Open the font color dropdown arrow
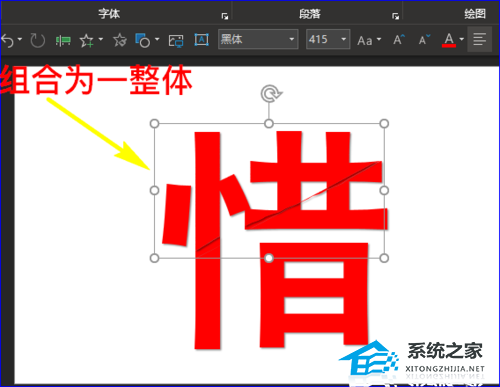Screen dimensions: 500x387 [x=462, y=40]
